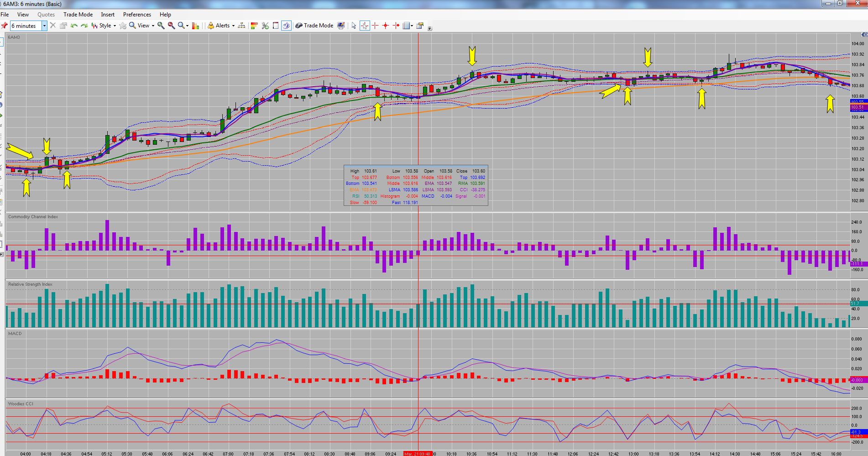The image size is (868, 456).
Task: Open the Preferences menu
Action: [137, 15]
